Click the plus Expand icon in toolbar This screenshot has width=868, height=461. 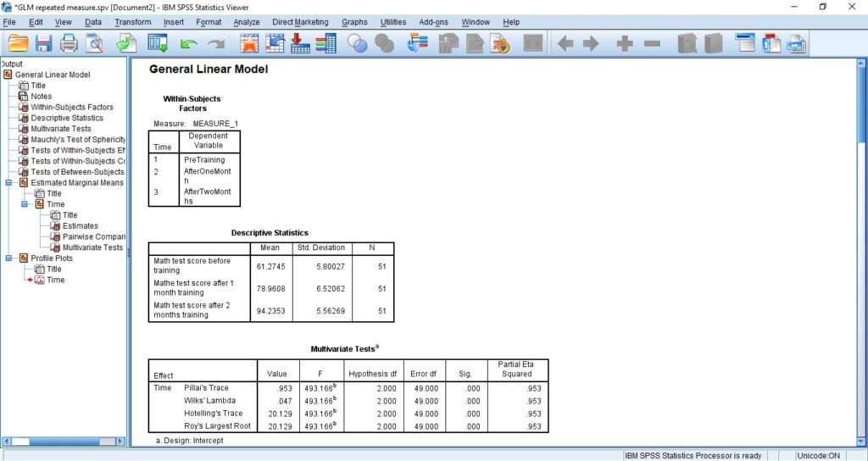tap(625, 43)
